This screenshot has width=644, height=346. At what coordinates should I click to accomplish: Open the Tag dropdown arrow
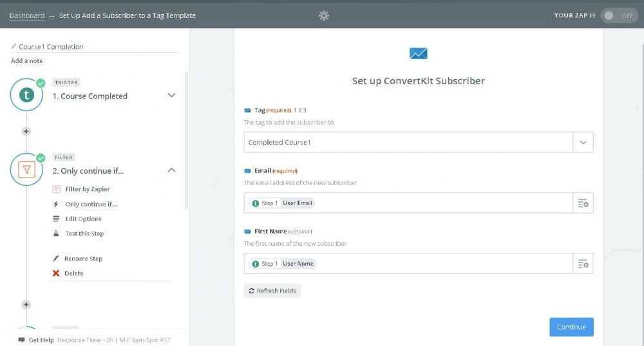(583, 143)
